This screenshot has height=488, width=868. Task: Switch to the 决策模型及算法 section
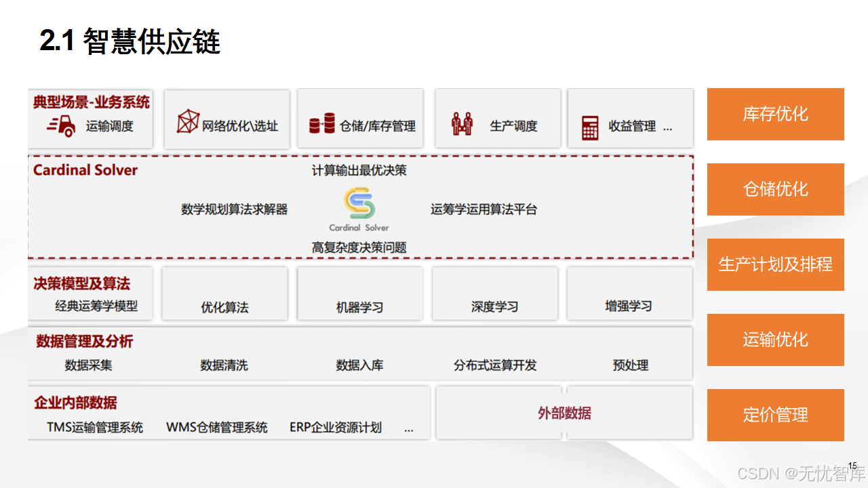point(81,281)
